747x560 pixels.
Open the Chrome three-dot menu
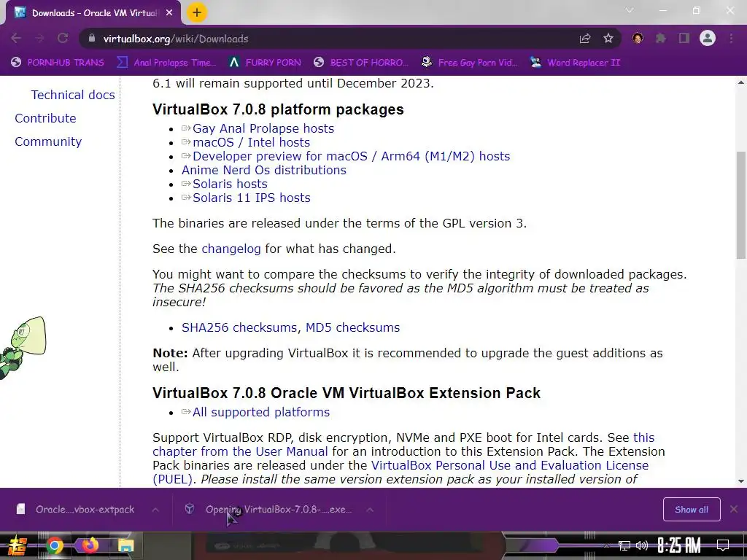(731, 38)
